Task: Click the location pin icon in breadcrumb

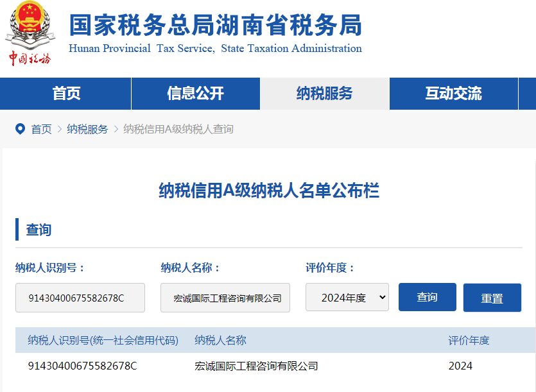Action: click(x=20, y=129)
